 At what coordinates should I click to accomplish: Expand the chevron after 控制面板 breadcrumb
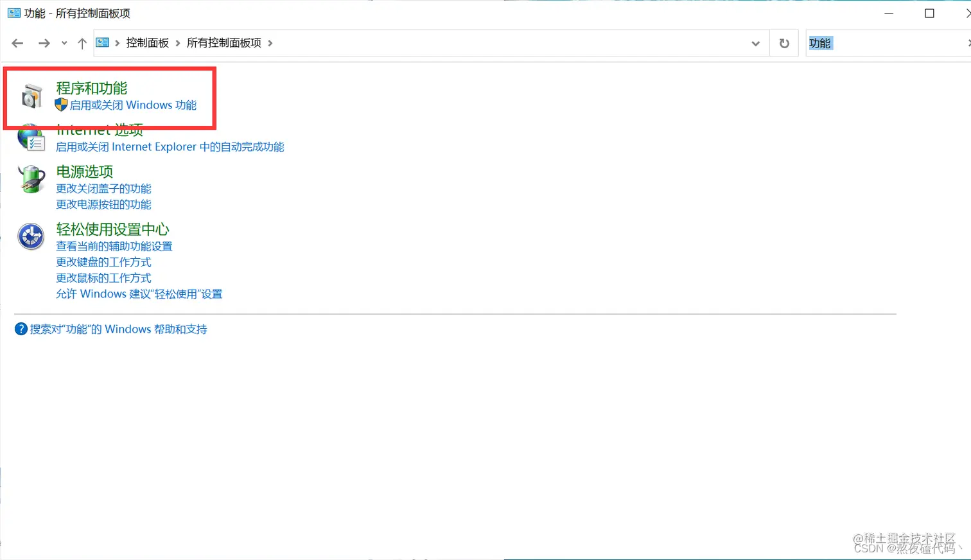[x=178, y=43]
